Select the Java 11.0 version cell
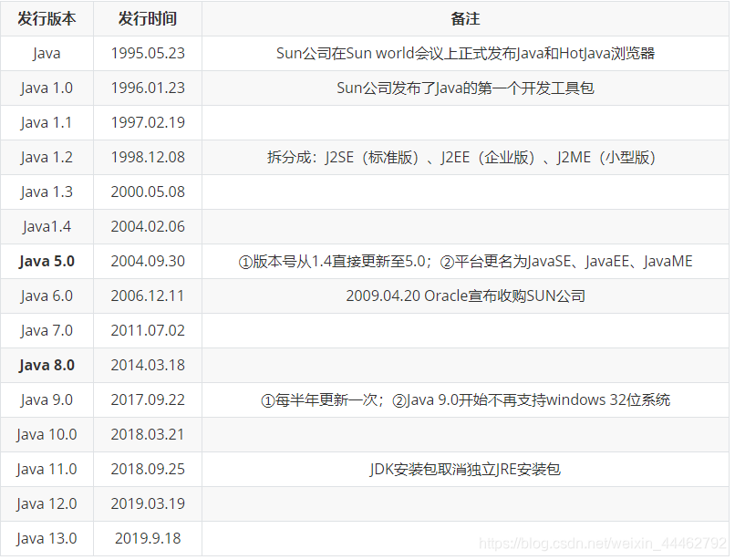This screenshot has width=735, height=560. (47, 470)
